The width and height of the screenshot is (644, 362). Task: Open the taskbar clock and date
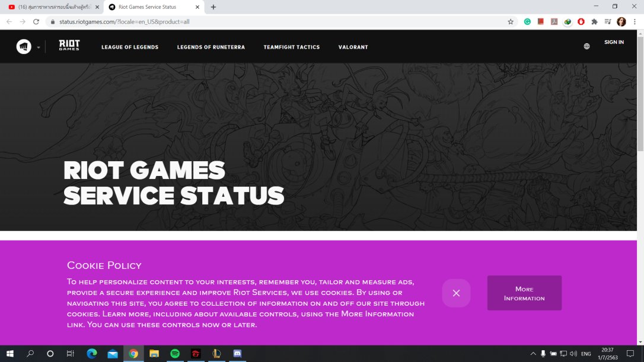tap(607, 353)
